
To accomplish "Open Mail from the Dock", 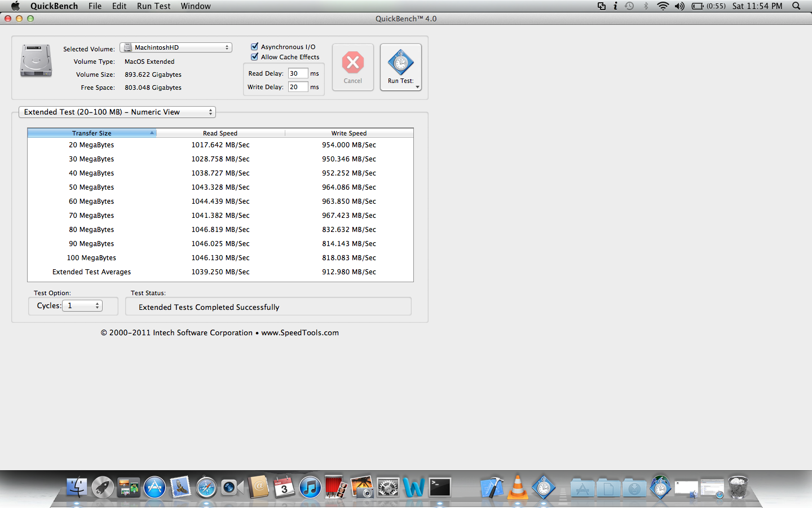I will tap(180, 487).
